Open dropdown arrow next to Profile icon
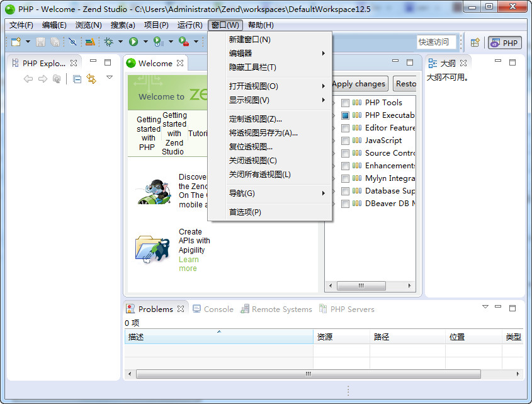Screen dimensions: 532x404 171,42
